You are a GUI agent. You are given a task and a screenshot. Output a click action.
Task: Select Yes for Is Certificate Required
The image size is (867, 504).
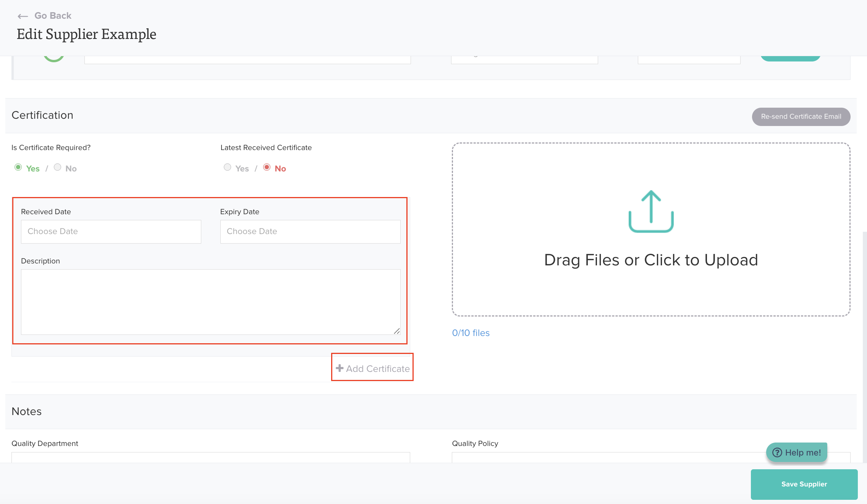18,167
